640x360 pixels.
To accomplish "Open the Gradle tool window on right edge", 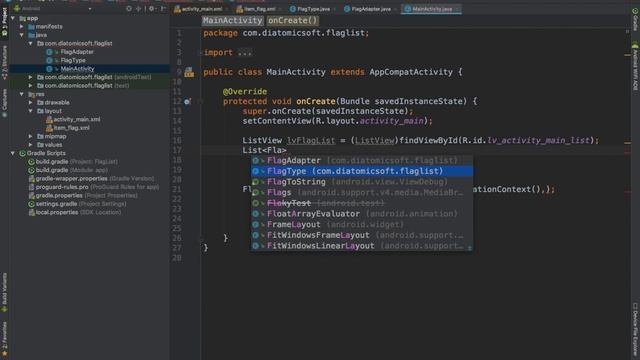I will 635,20.
